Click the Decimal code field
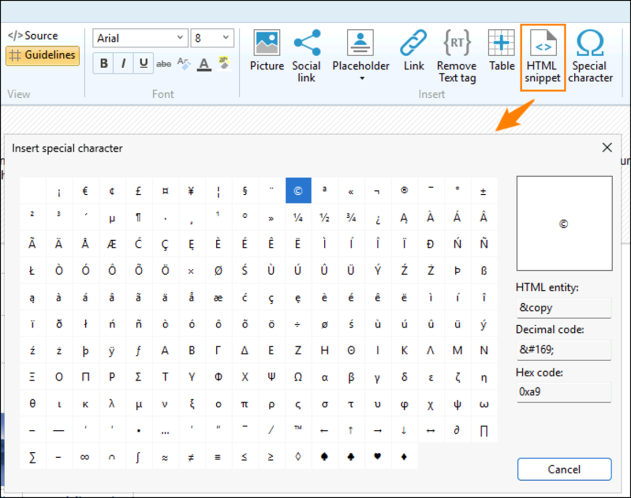This screenshot has width=631, height=498. [564, 350]
